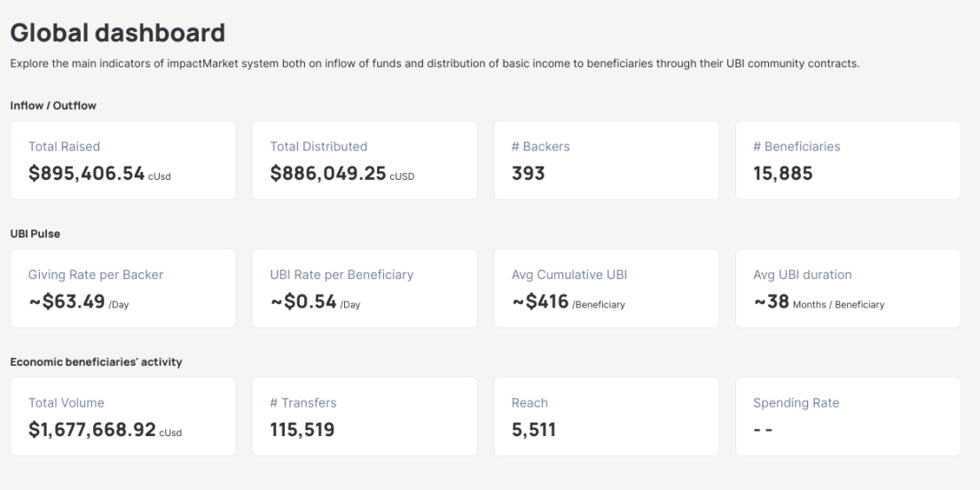Open the Giving Rate per Backer card

click(123, 288)
